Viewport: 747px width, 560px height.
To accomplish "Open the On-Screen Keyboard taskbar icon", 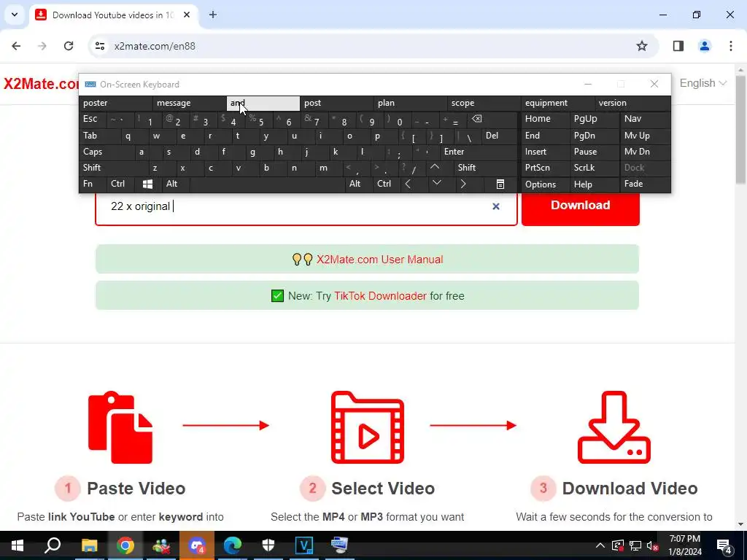I will 340,545.
